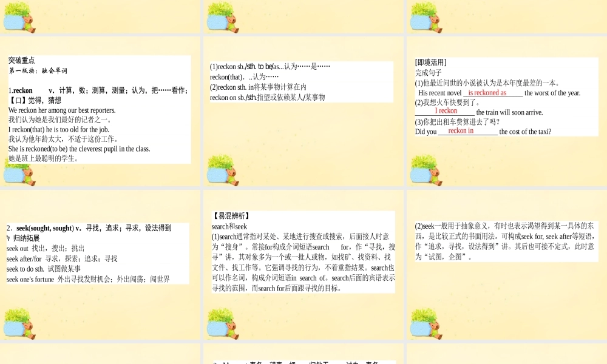607x364 pixels.
Task: Open the slide starting with (2)seek一般用于抽象意义
Action: pyautogui.click(x=507, y=265)
